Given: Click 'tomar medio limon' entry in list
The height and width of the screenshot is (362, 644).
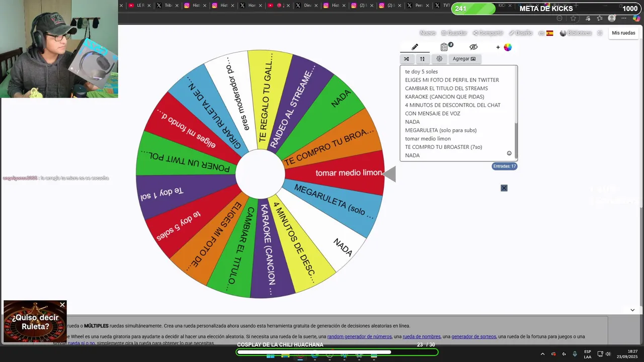Looking at the screenshot, I should pos(428,139).
